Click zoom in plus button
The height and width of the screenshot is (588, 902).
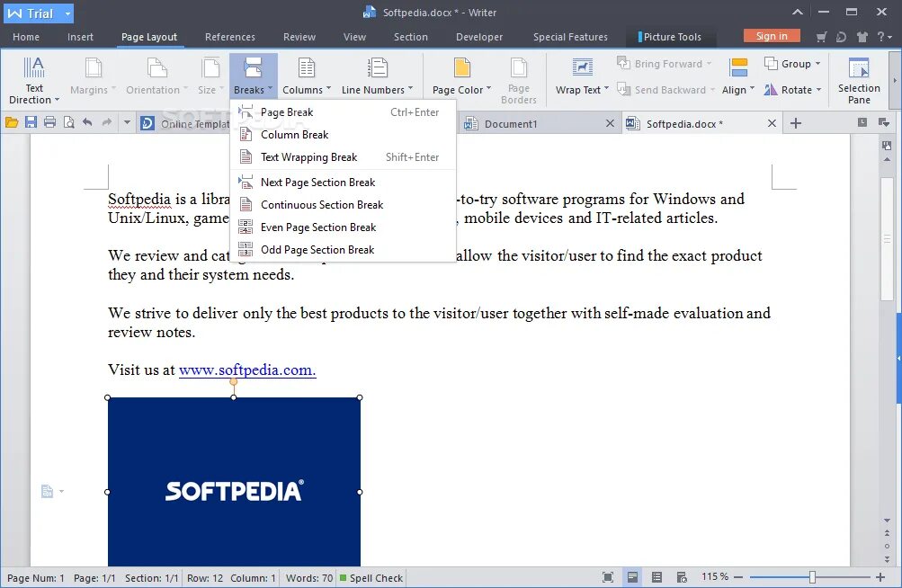880,577
